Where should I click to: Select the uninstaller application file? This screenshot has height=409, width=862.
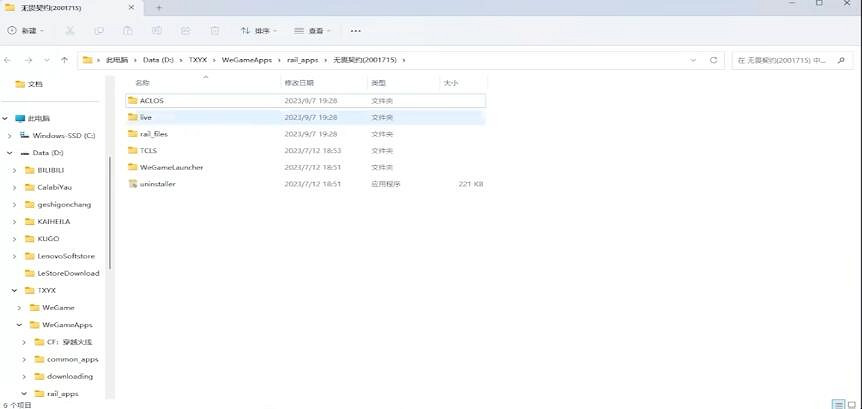pos(306,184)
